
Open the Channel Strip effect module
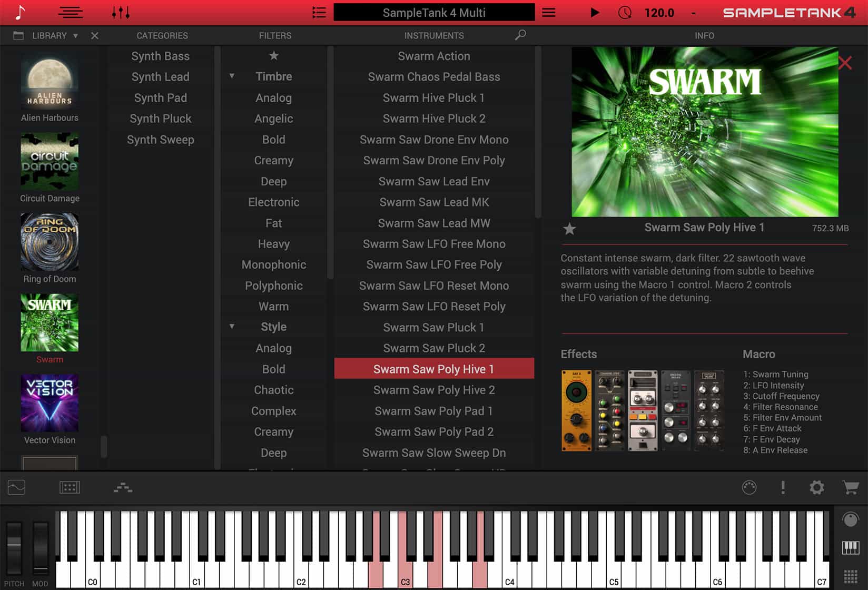(609, 410)
